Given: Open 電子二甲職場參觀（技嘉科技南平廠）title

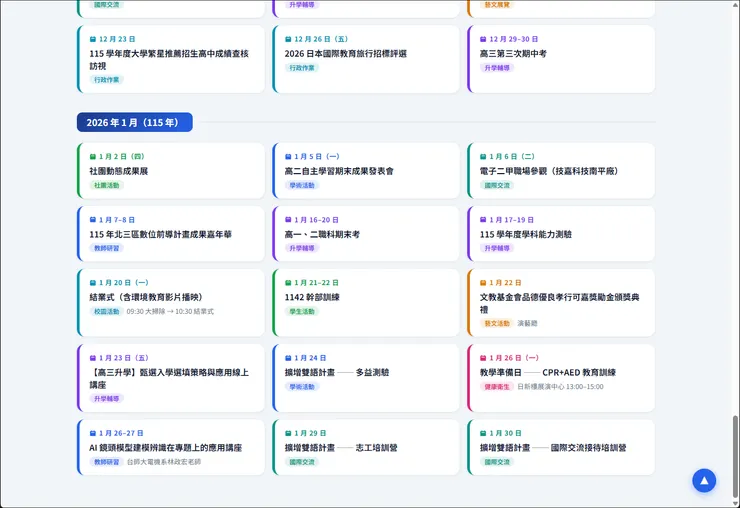Looking at the screenshot, I should pyautogui.click(x=549, y=171).
